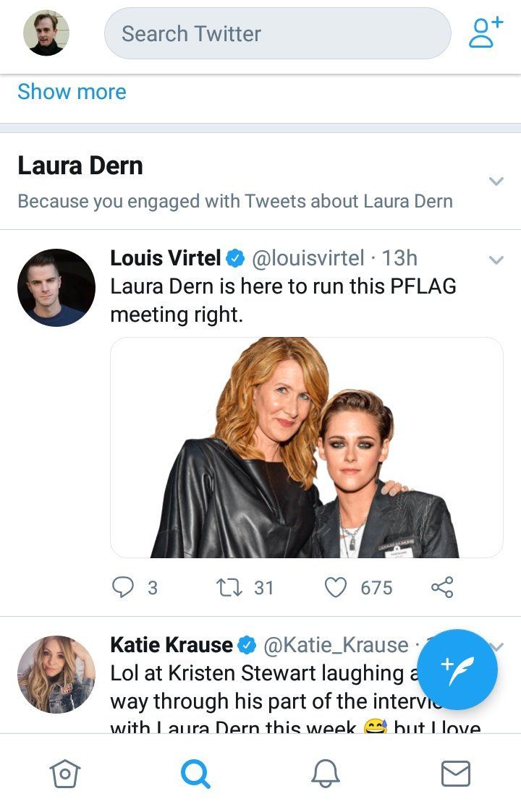This screenshot has width=521, height=812.
Task: Share Louis Virtel's tweet
Action: tap(442, 587)
